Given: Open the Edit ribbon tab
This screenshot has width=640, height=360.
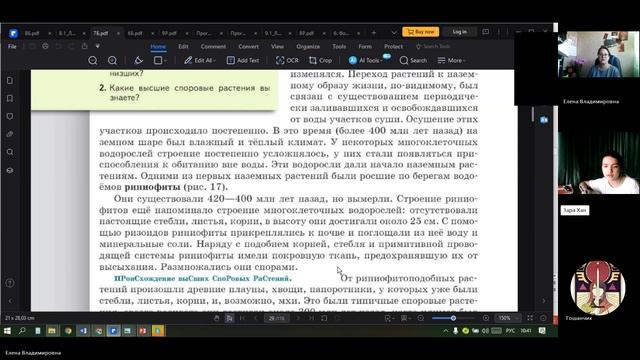Looking at the screenshot, I should (183, 47).
